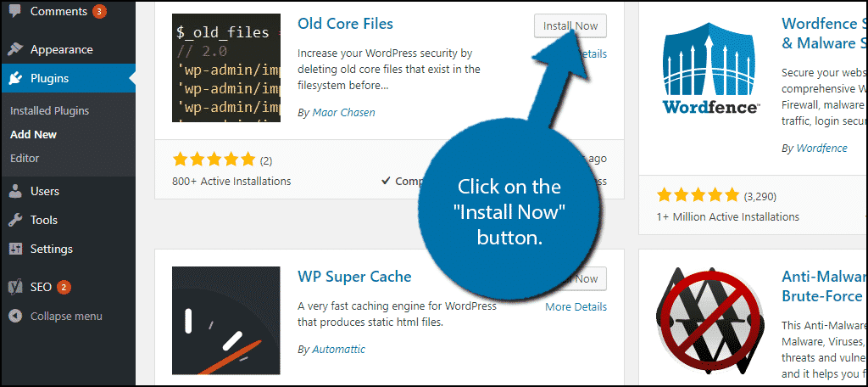Install the Old Core Files plugin
The image size is (868, 387).
[570, 25]
